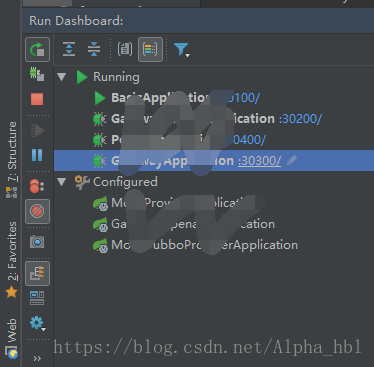Image resolution: width=374 pixels, height=367 pixels.
Task: Select the running entry with port :30200/
Action: click(x=214, y=119)
